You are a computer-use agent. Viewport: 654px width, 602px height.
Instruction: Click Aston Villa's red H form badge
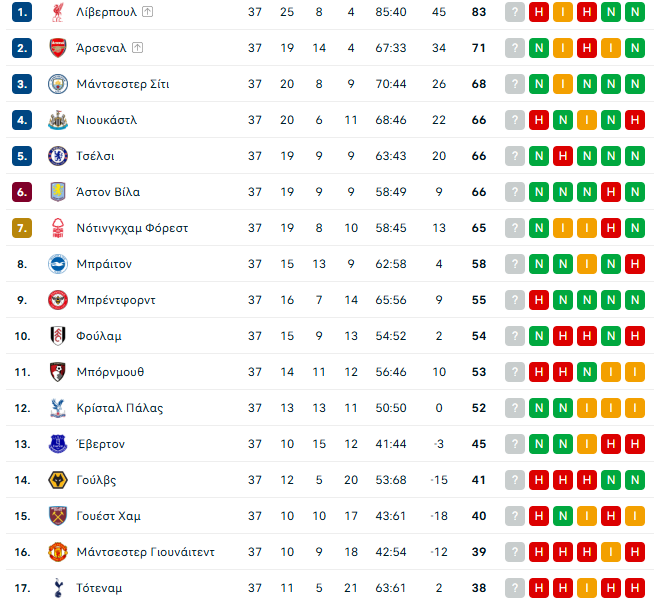pos(611,192)
